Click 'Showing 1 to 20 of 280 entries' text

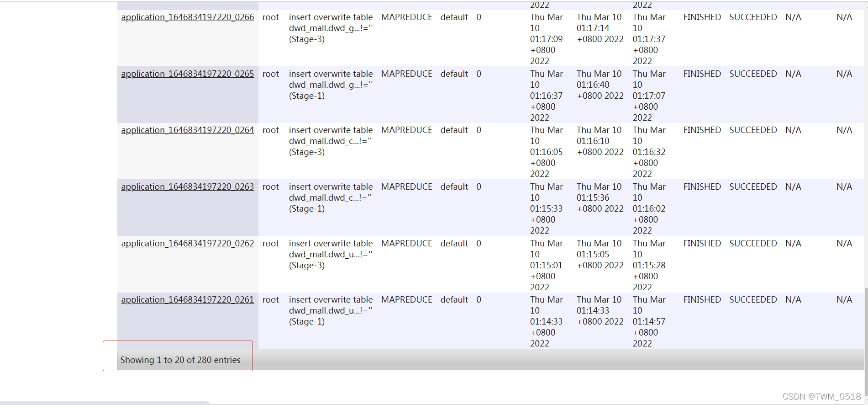[180, 360]
